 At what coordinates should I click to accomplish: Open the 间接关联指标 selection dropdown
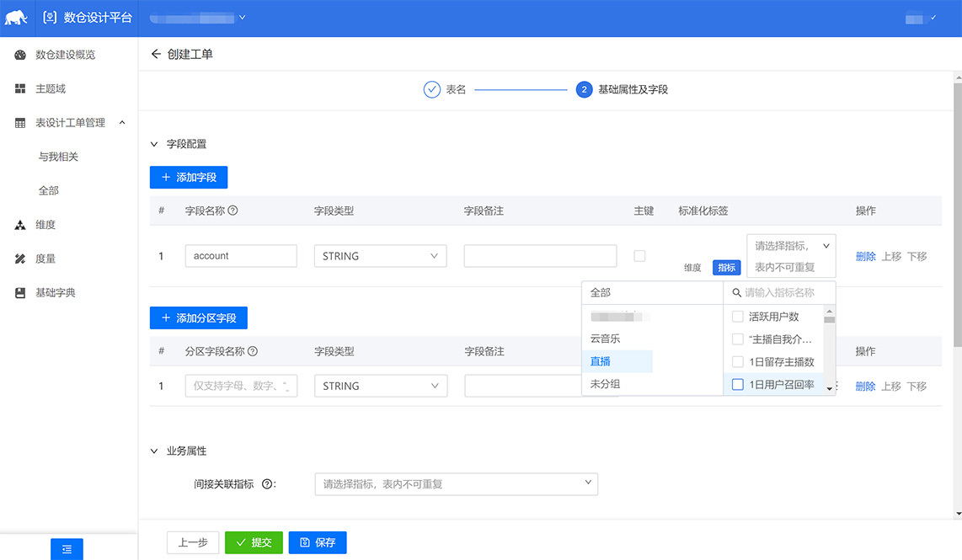pyautogui.click(x=456, y=483)
